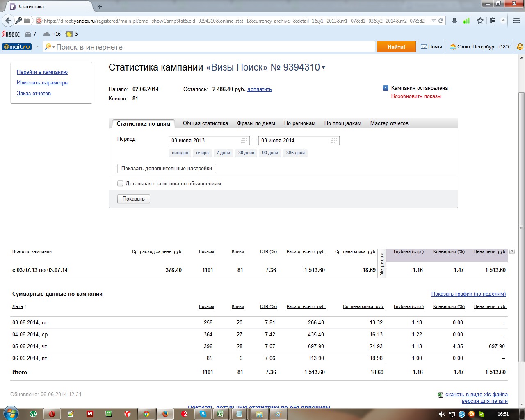Open the Изменить параметры link
The width and height of the screenshot is (525, 420).
point(43,83)
